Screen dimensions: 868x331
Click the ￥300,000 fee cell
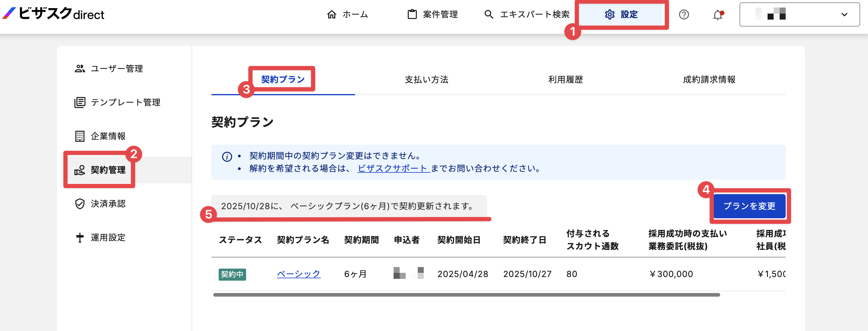[671, 274]
